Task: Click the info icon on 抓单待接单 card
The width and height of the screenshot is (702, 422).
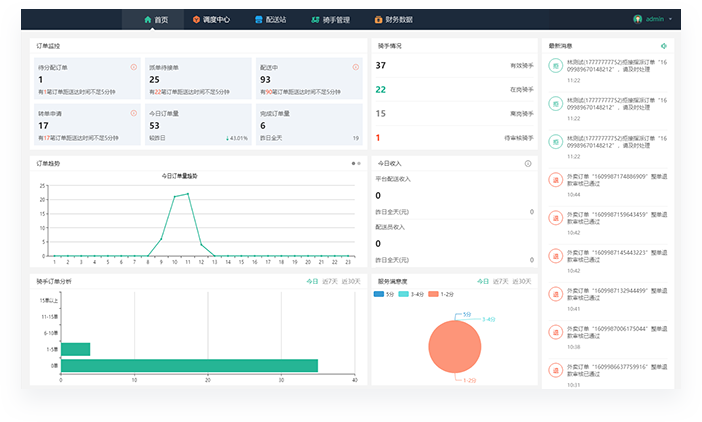Action: click(245, 67)
